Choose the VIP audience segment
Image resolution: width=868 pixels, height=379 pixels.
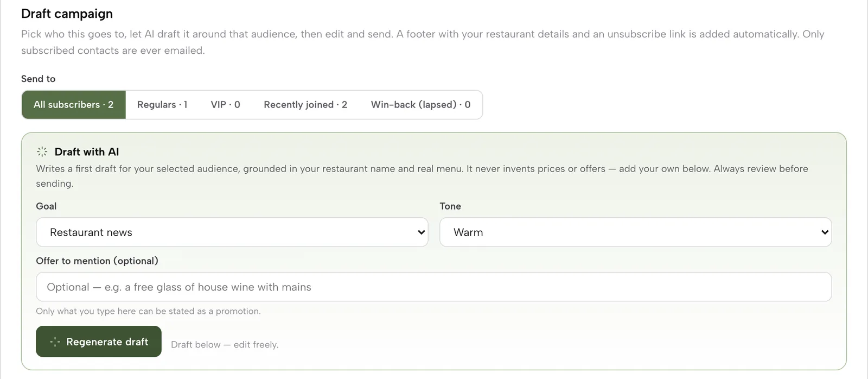(226, 105)
